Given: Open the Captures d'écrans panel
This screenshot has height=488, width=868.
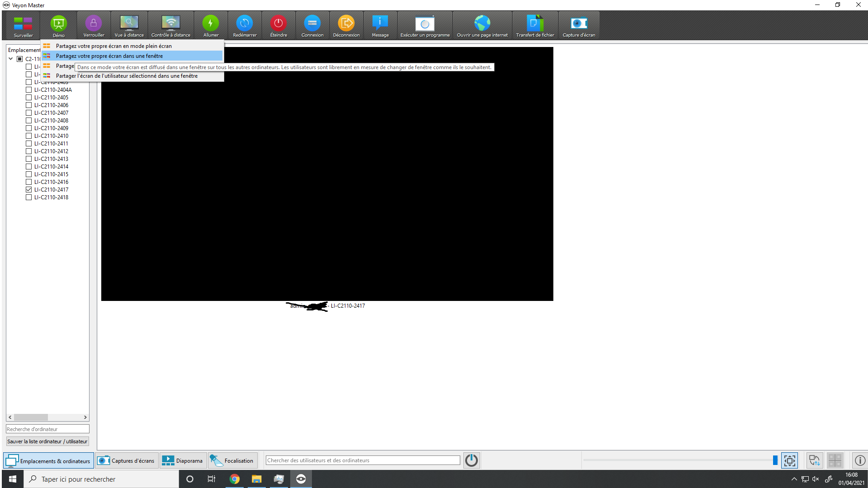Looking at the screenshot, I should [x=127, y=461].
